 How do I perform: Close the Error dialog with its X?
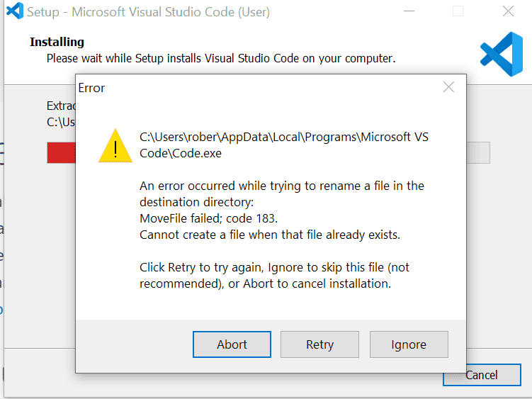tap(448, 87)
